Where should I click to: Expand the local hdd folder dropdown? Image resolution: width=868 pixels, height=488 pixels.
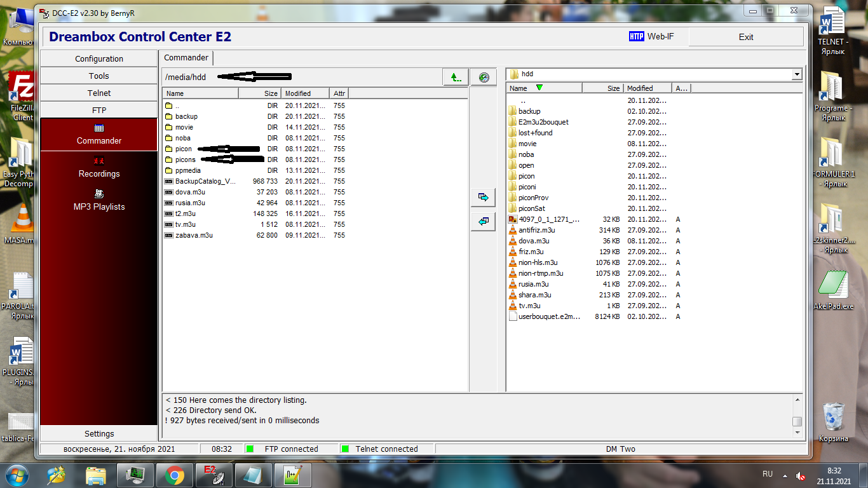point(797,74)
